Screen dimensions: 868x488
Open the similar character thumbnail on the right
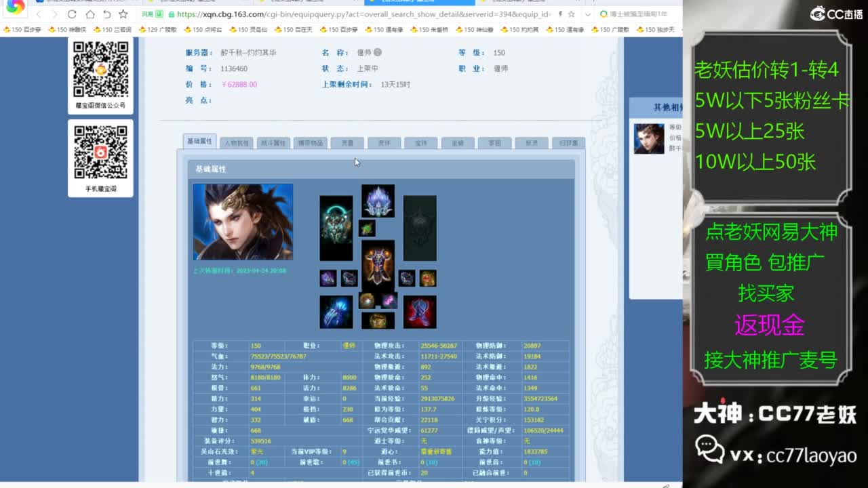point(649,138)
